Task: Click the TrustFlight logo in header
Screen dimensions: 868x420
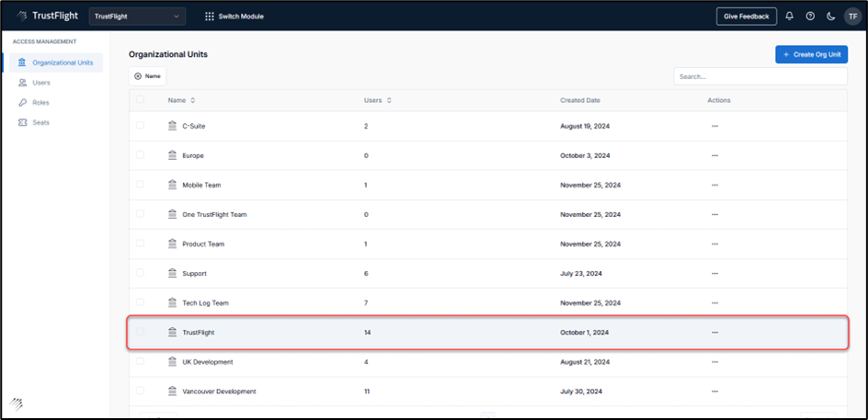Action: pos(46,16)
